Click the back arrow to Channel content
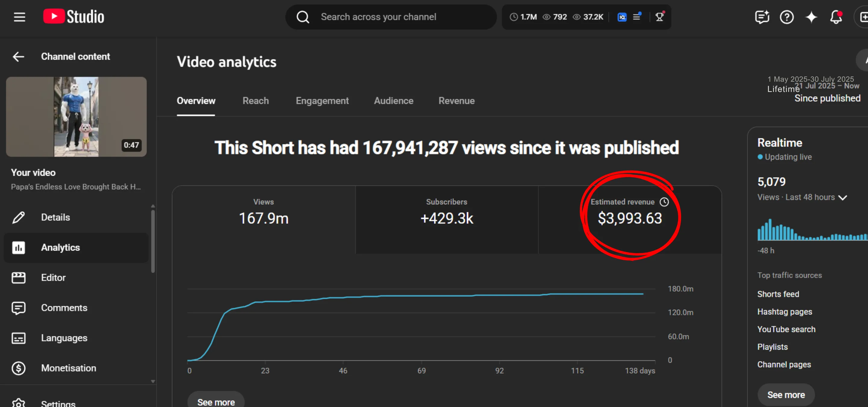 coord(18,57)
